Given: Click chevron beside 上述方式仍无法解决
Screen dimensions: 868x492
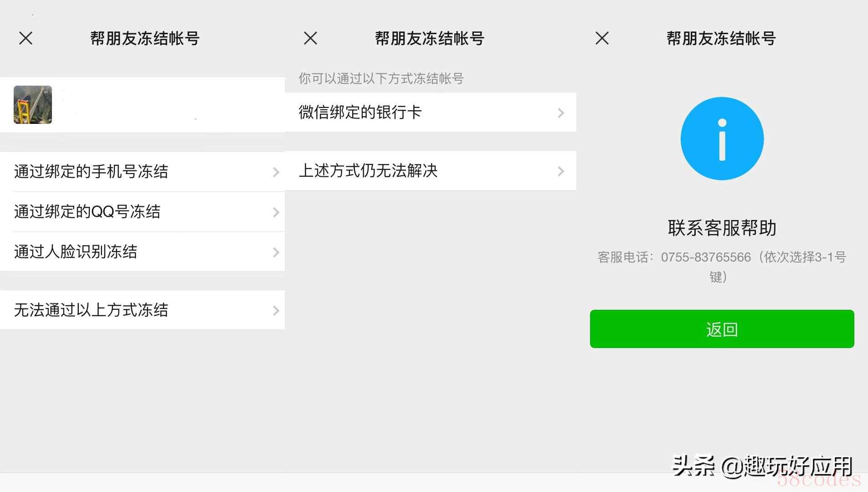Looking at the screenshot, I should tap(561, 171).
